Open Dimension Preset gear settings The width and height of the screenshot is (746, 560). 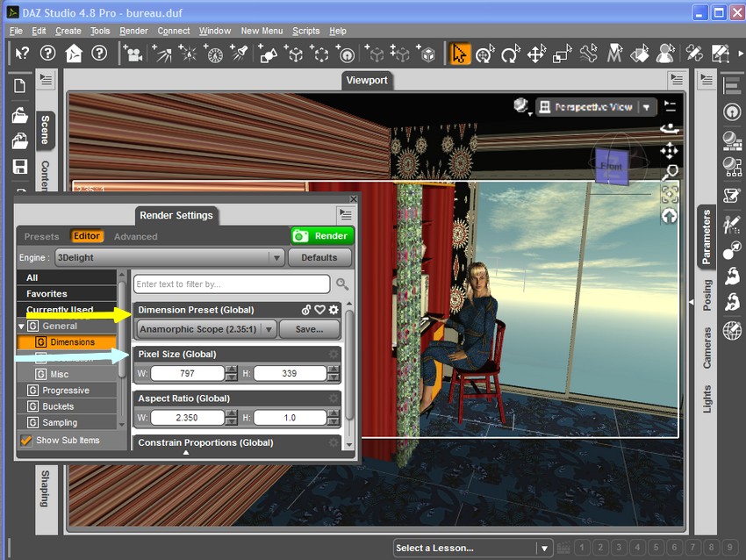(334, 310)
